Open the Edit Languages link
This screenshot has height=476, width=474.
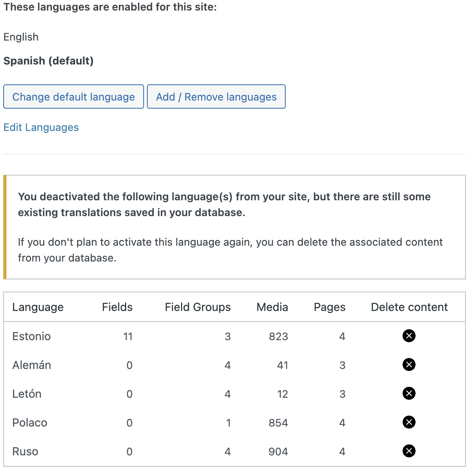click(41, 127)
